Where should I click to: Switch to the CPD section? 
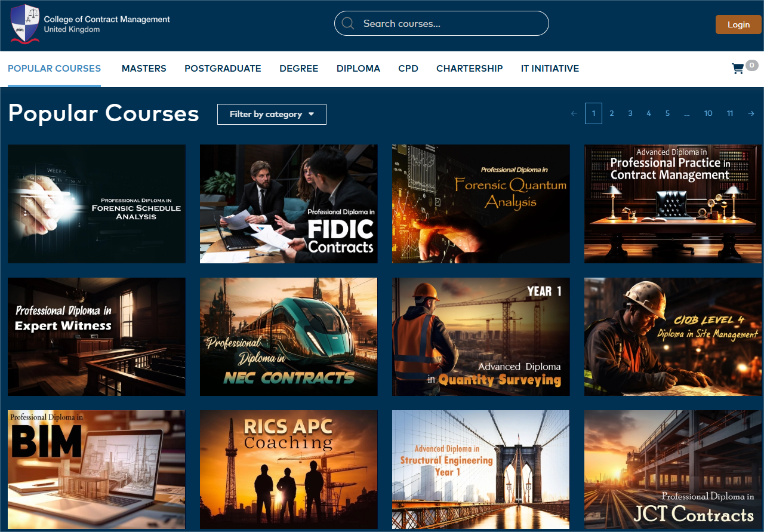[x=408, y=69]
